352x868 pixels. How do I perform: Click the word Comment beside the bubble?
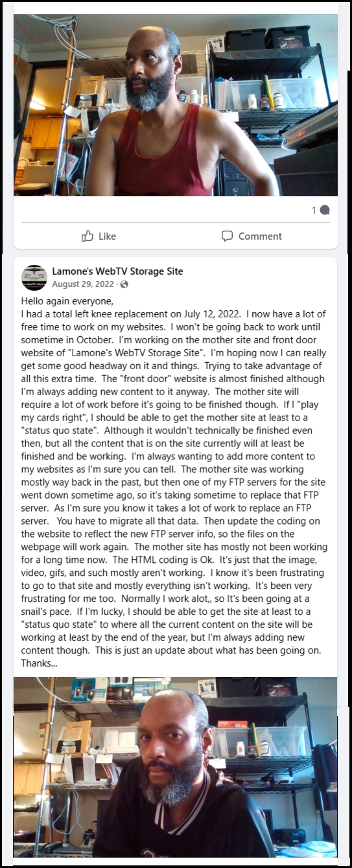click(x=260, y=236)
